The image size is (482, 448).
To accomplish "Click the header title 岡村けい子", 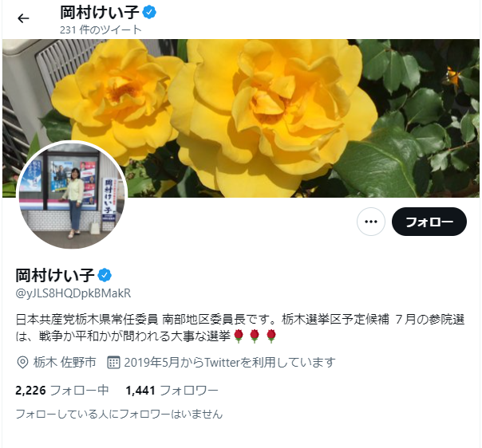I will click(x=99, y=12).
